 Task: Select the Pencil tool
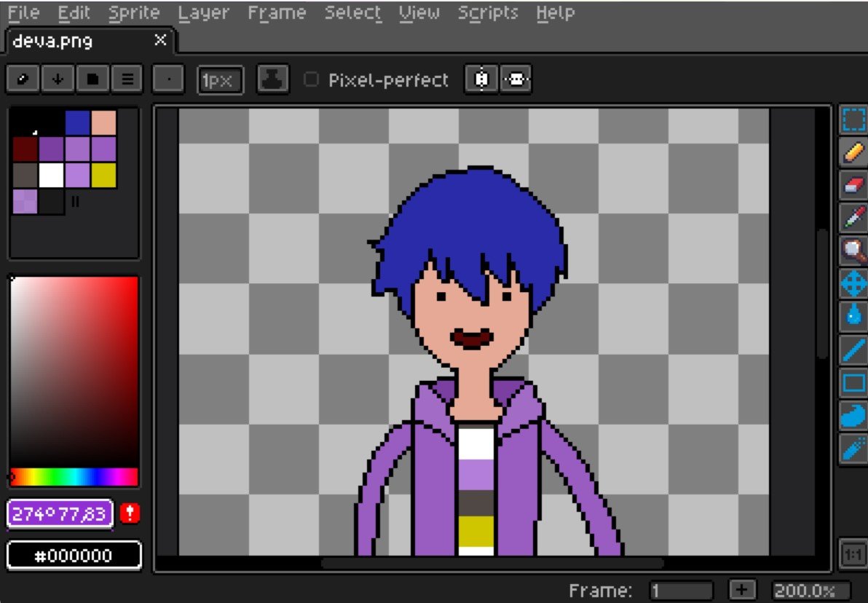coord(853,152)
